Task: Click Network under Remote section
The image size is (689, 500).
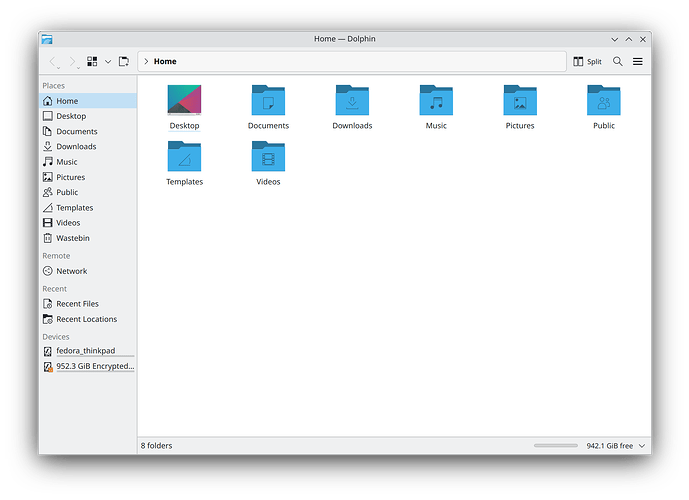Action: point(71,271)
